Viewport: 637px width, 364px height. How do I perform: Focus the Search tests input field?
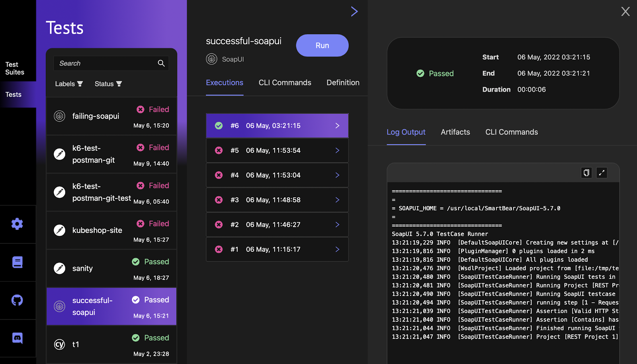[111, 63]
